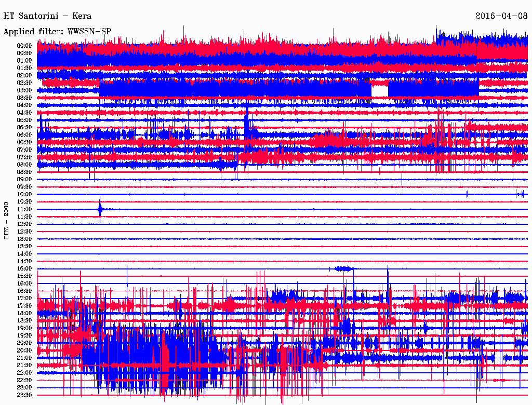Click the vertical EHZ - 2000 channel label
This screenshot has width=532, height=405.
[x=7, y=220]
